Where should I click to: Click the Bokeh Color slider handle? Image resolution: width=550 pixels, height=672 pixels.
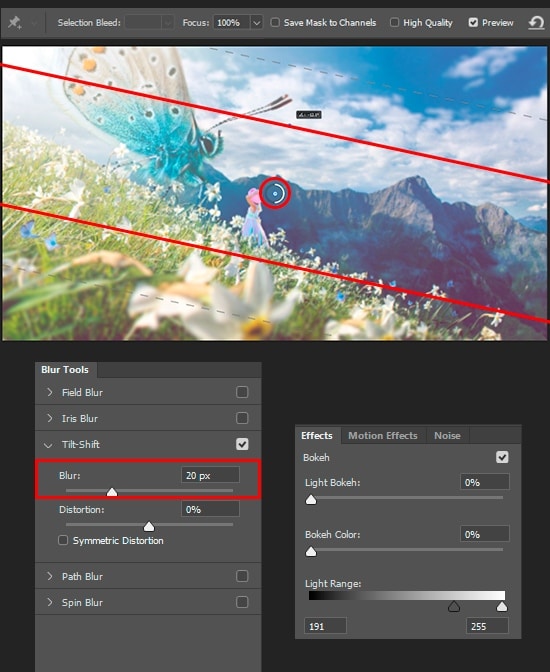[311, 552]
